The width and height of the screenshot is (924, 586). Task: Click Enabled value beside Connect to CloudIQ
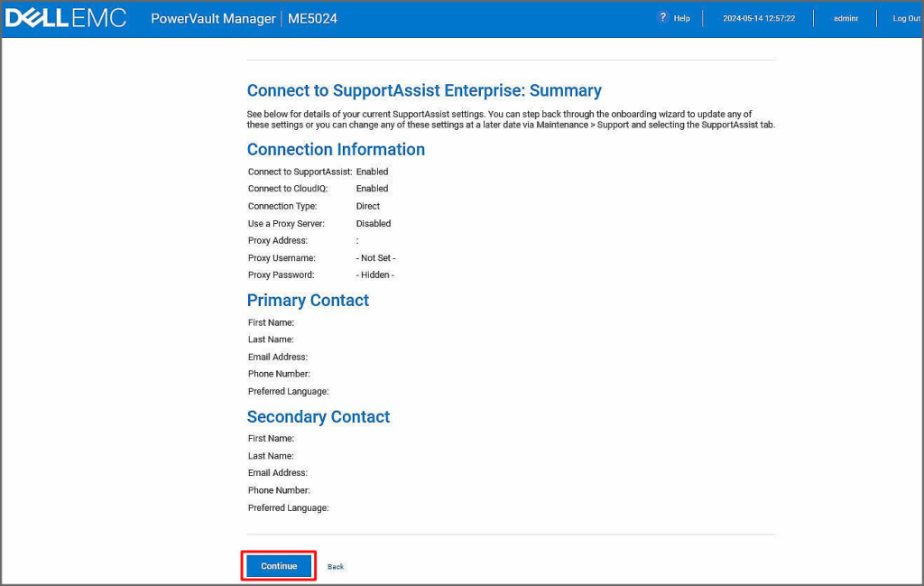[x=372, y=189]
